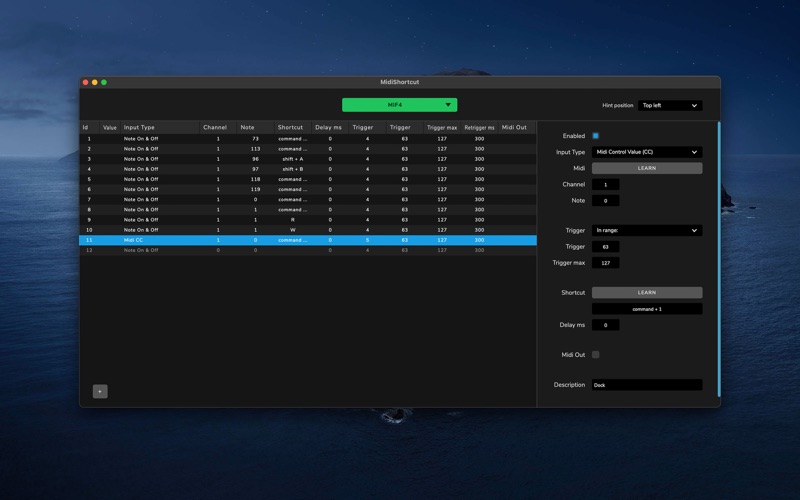Select the highlighted Midi CC row 11
Screen dimensions: 800x500
308,240
